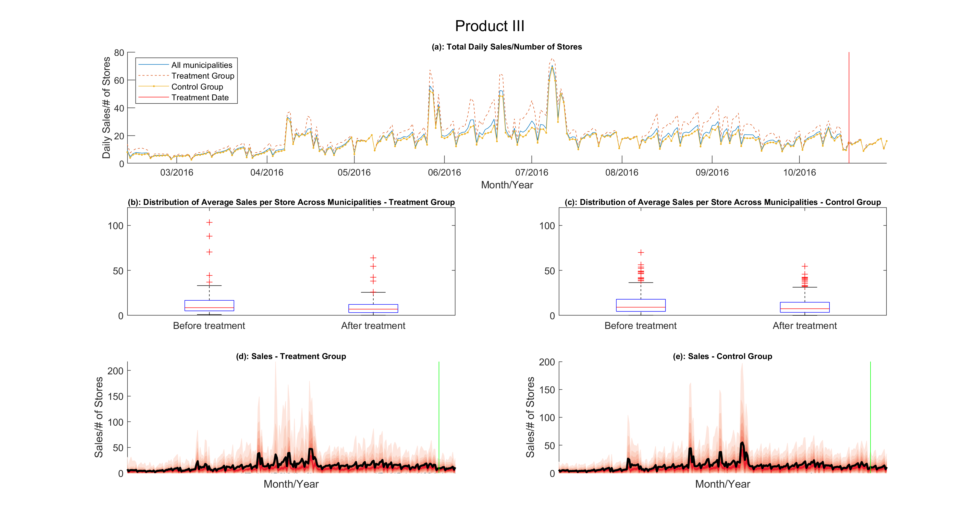Click 'Month/Year' label under plot (e)
980x530 pixels.
pos(722,484)
